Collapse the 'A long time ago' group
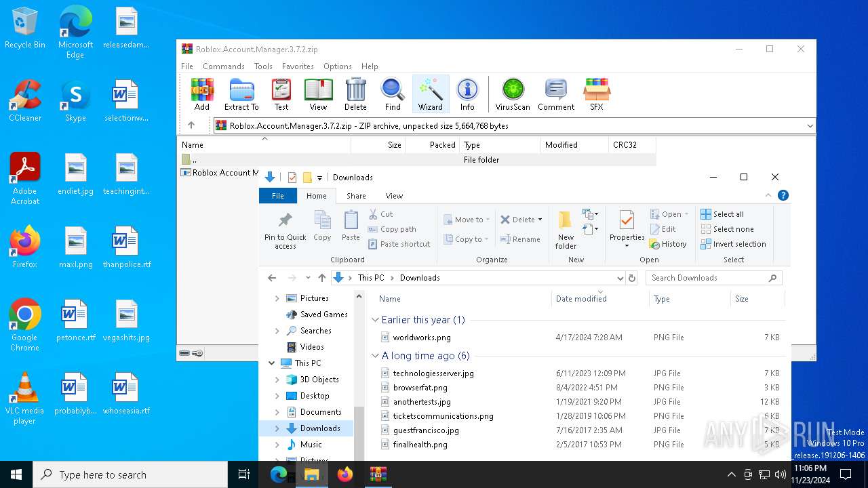The height and width of the screenshot is (488, 868). (x=375, y=356)
